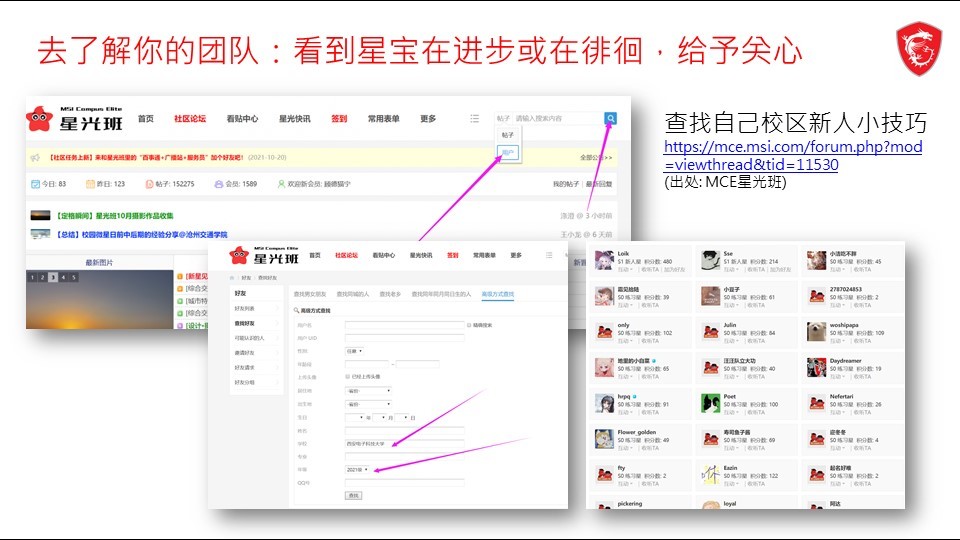This screenshot has width=960, height=540.
Task: Click the 星光班 star logo in the top forum header
Action: tap(39, 118)
